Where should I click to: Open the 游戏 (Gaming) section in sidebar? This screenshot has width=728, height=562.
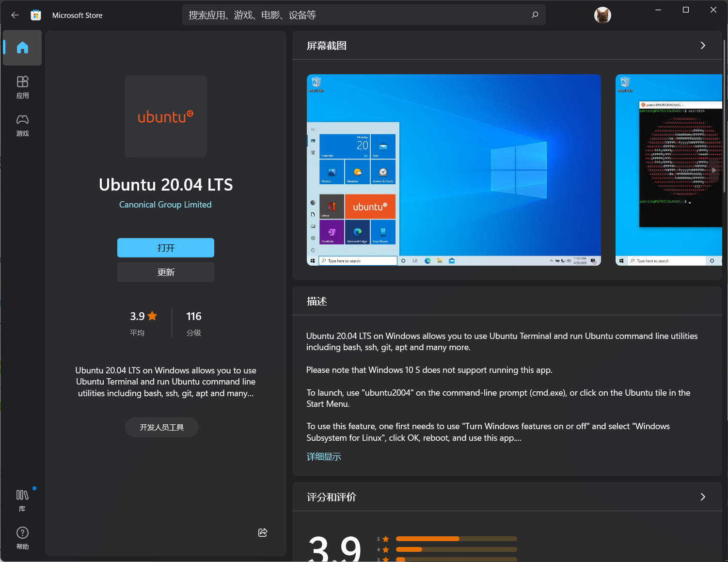click(x=22, y=125)
